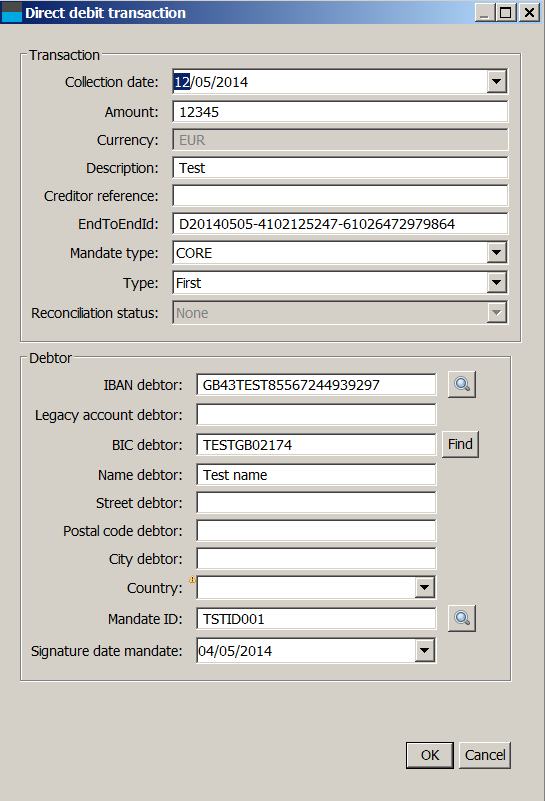Image resolution: width=545 pixels, height=801 pixels.
Task: Open the Type dropdown showing First
Action: tap(496, 282)
